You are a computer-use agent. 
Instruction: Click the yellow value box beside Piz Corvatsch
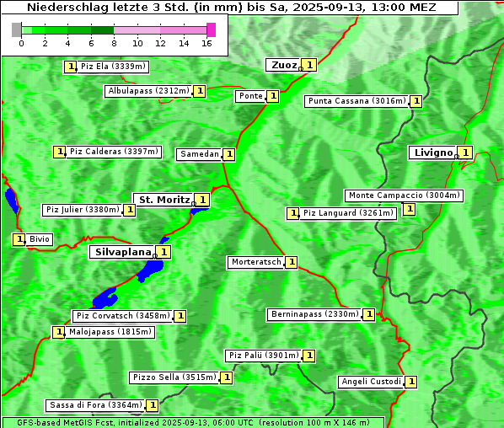180,317
